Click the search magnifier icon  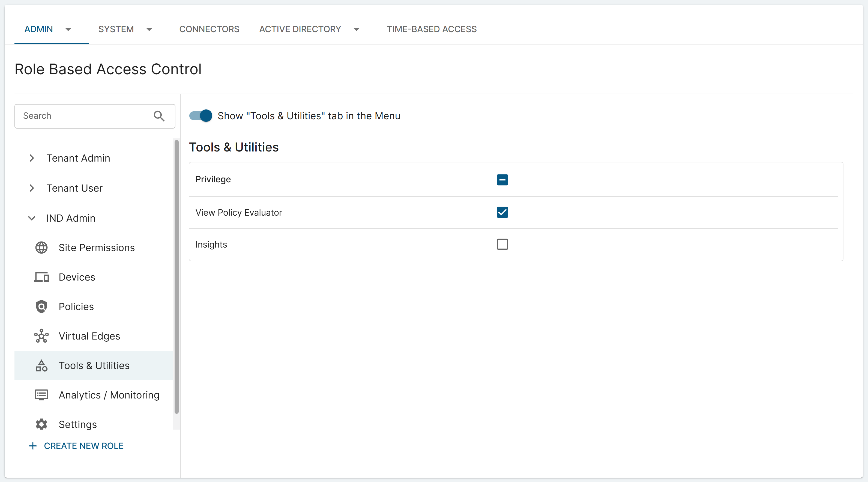159,116
